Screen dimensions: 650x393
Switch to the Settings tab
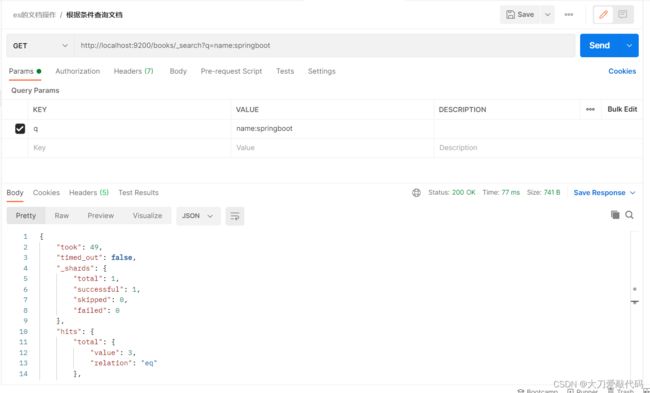322,71
